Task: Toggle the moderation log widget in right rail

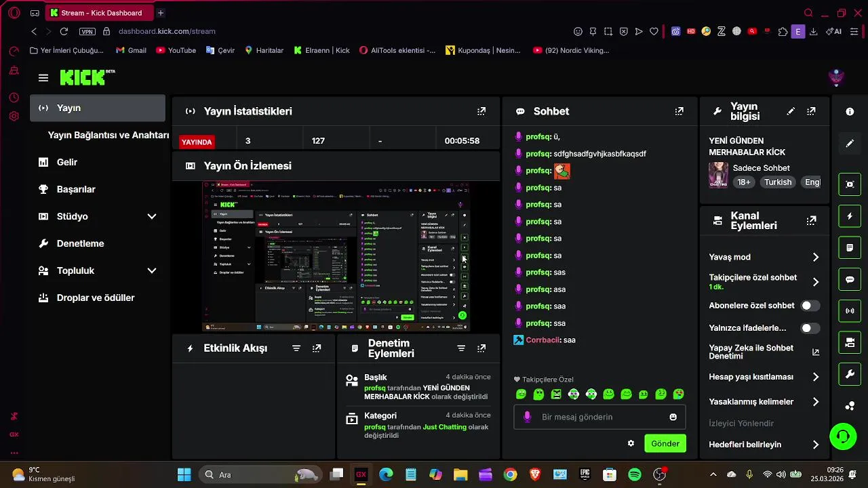Action: pyautogui.click(x=850, y=248)
